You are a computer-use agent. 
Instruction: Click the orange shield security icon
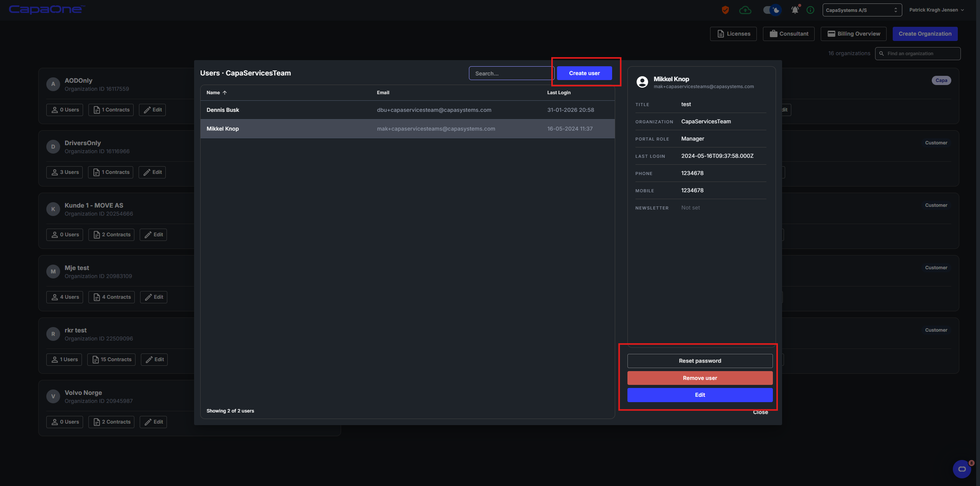click(725, 10)
